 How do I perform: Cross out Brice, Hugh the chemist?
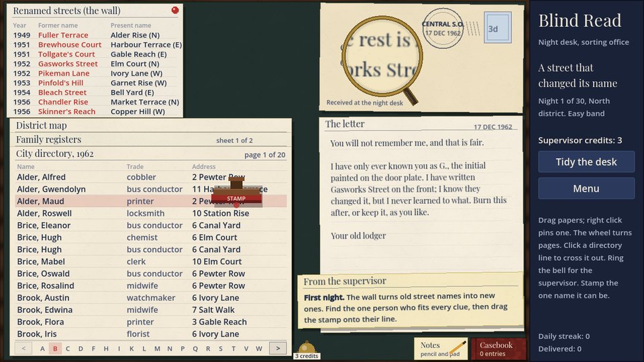click(151, 237)
